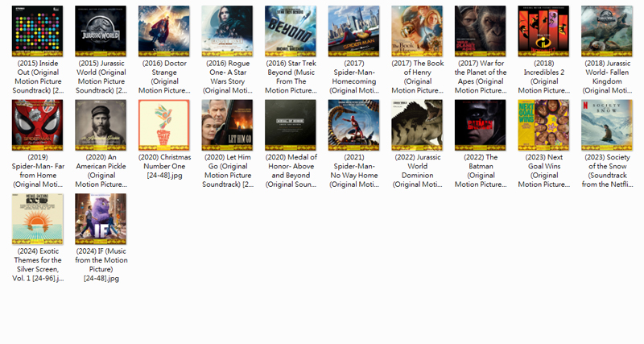The image size is (644, 344).
Task: Click "(2022) Jurassic World Dominion" file name
Action: [417, 171]
